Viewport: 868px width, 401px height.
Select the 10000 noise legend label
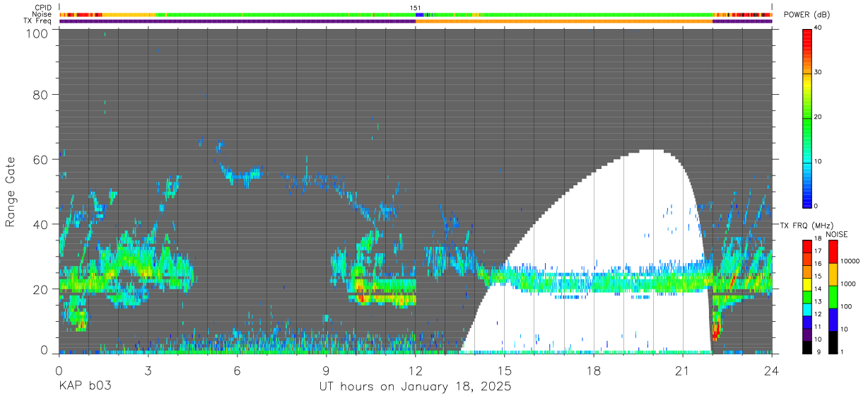850,261
